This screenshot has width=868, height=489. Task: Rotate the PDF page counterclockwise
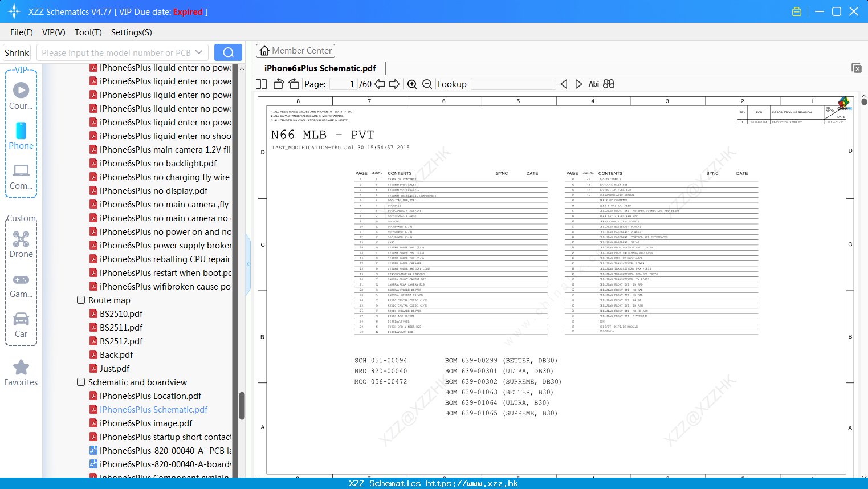click(278, 84)
